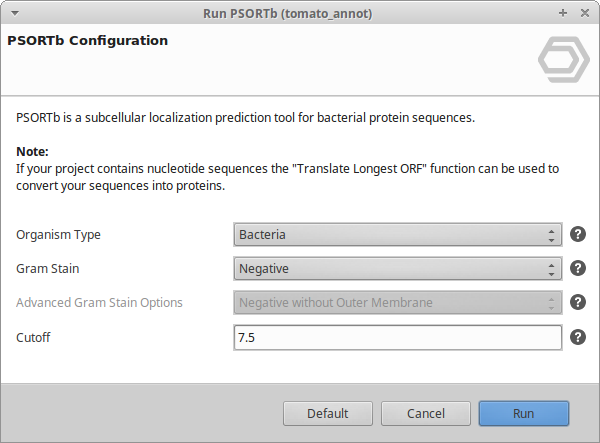This screenshot has width=600, height=443.
Task: Maximize the Run PSORTb dialog window
Action: [x=563, y=13]
